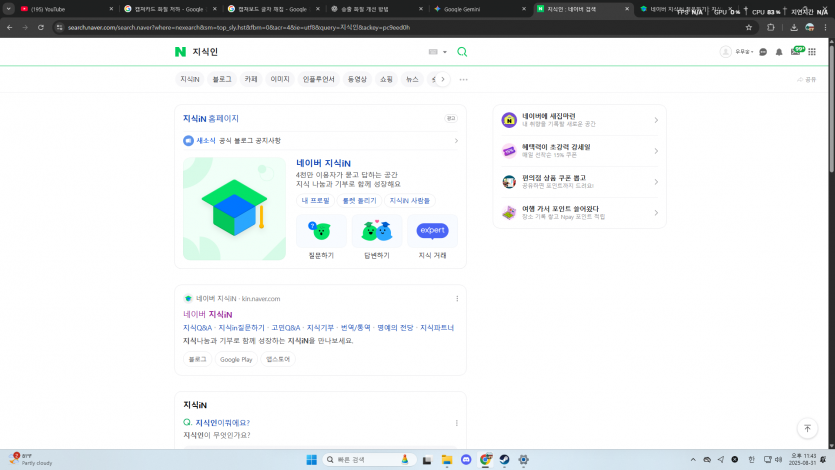This screenshot has height=470, width=835.
Task: Click the browser reload button
Action: click(x=41, y=27)
